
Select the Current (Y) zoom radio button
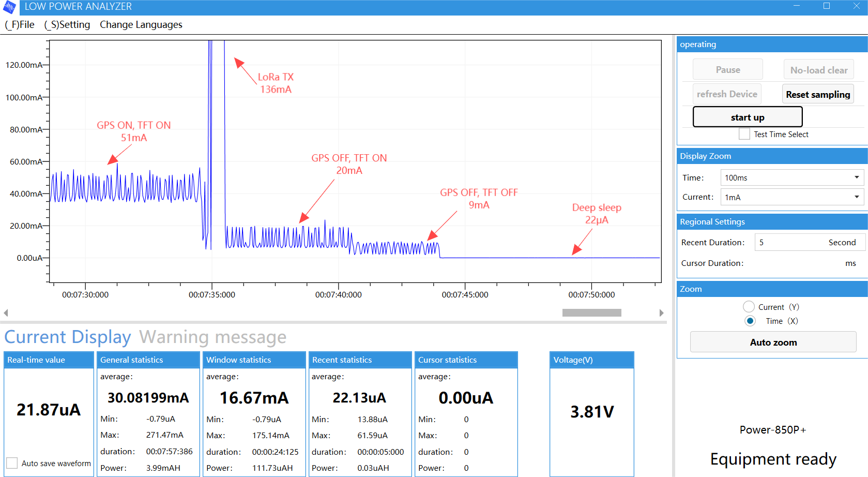(749, 307)
